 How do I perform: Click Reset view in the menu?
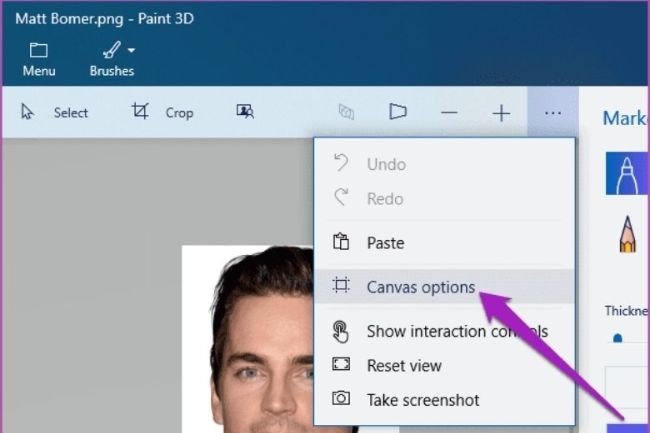click(x=404, y=366)
